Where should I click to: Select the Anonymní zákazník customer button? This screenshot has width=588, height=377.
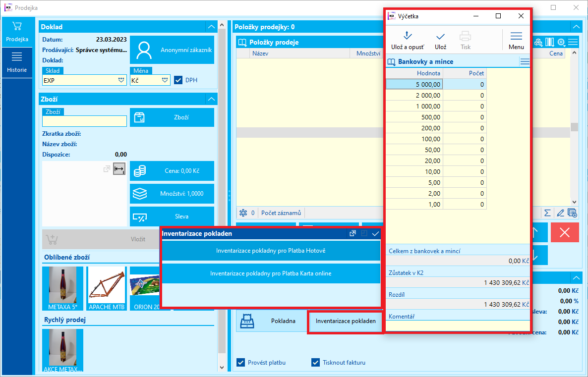[x=172, y=50]
